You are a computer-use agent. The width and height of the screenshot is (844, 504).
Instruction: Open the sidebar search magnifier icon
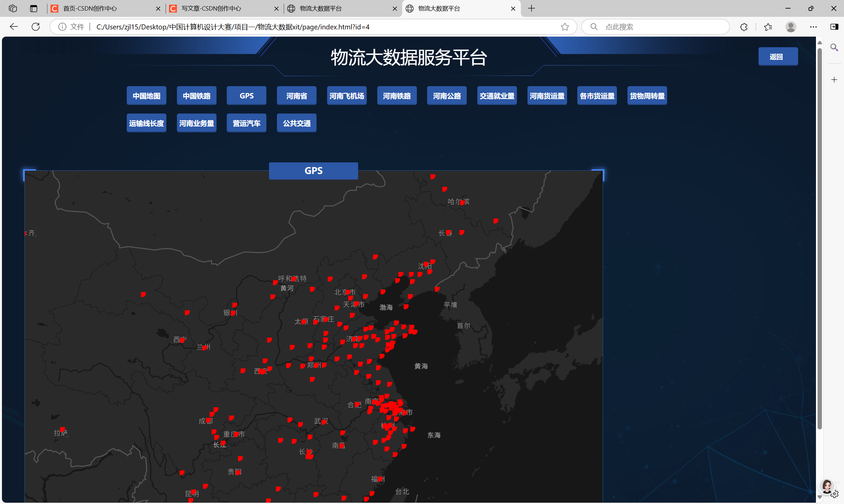click(834, 48)
